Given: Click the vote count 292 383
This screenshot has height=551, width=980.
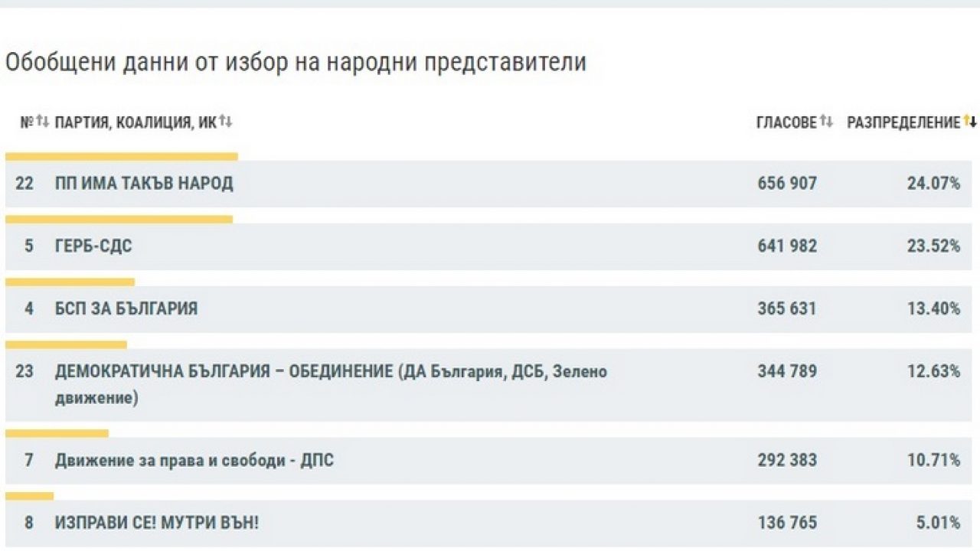Looking at the screenshot, I should (x=786, y=461).
